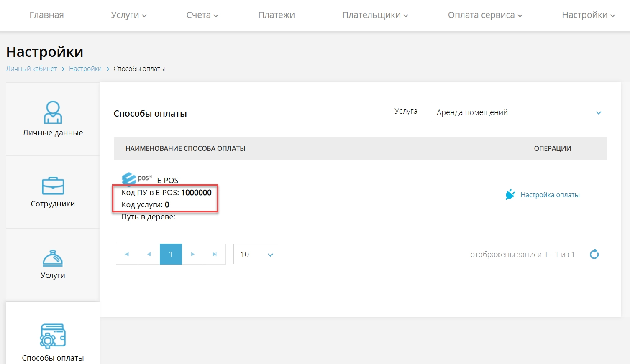Go to the first page of records

click(127, 254)
